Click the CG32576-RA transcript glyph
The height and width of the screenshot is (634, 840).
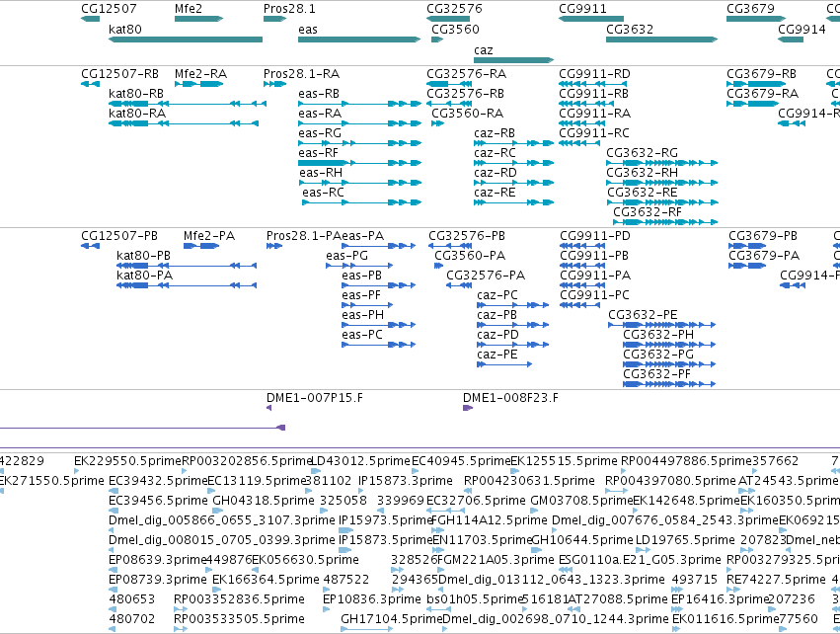[449, 84]
